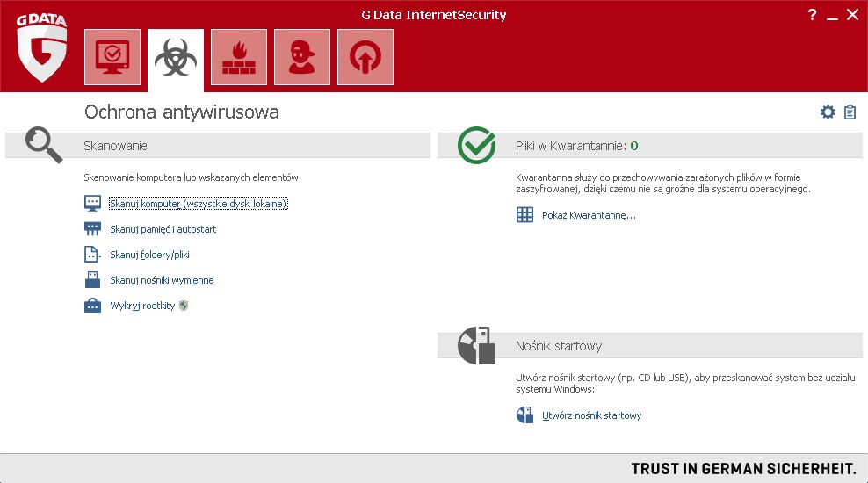Select the biohazard antivirus protection tab
This screenshot has height=483, width=868.
(x=176, y=58)
